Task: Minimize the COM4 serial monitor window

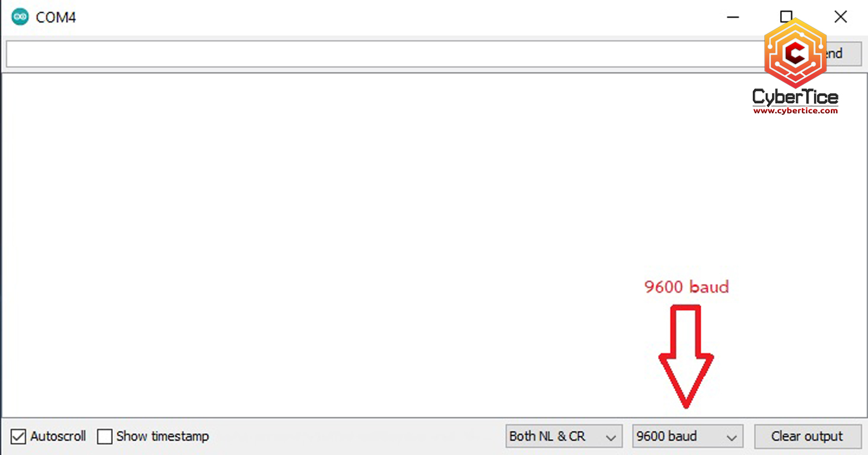Action: pyautogui.click(x=733, y=17)
